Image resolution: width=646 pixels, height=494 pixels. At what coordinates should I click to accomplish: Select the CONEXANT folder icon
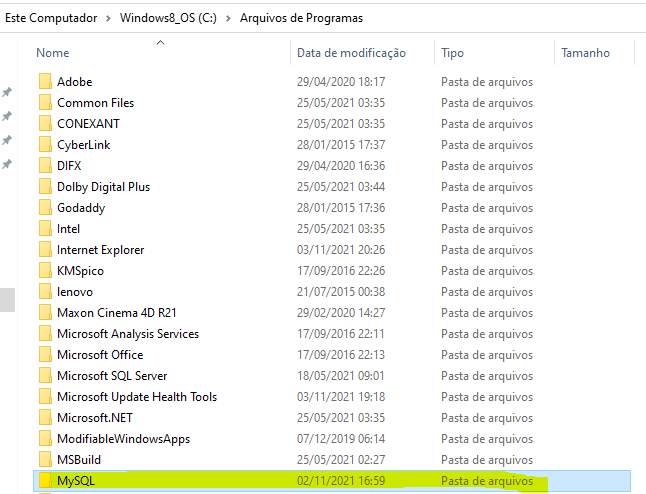[x=45, y=124]
